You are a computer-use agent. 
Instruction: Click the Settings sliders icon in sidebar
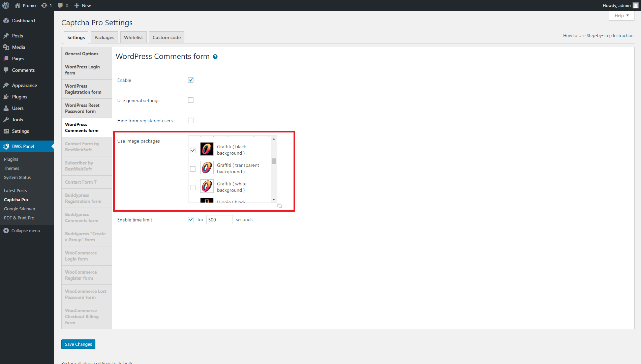tap(6, 131)
